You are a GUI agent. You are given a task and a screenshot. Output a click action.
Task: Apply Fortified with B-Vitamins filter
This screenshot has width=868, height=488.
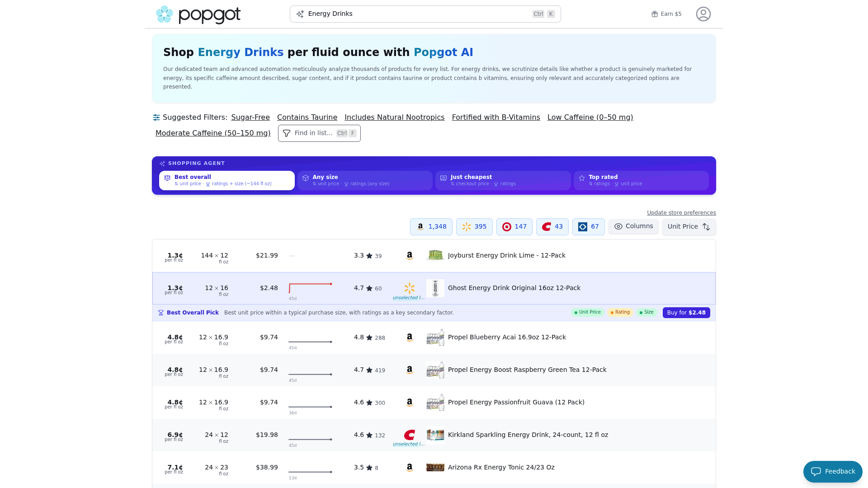pyautogui.click(x=496, y=117)
